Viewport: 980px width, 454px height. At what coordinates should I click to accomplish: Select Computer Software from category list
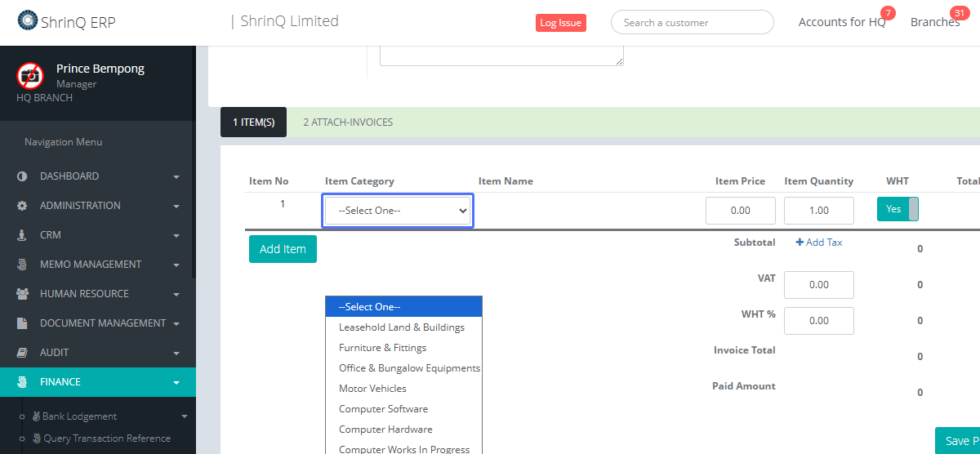(383, 409)
